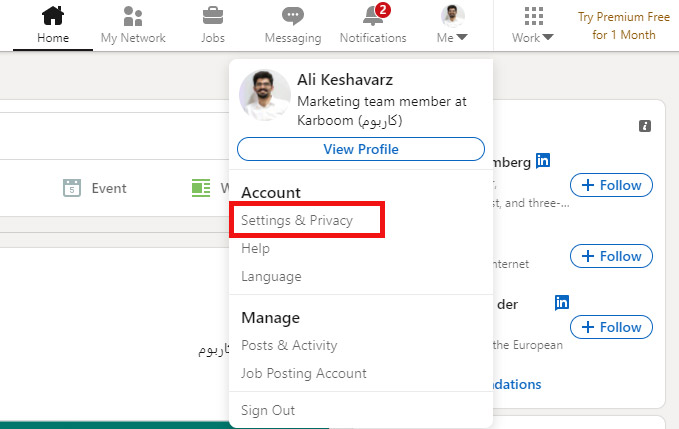Click LinkedIn badge next to top suggested name
679x429 pixels.
(x=543, y=160)
